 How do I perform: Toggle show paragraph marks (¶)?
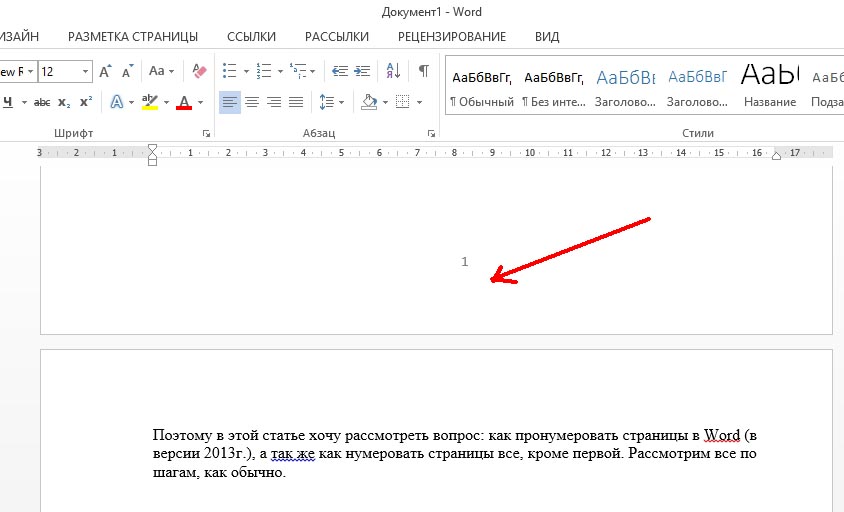(x=423, y=71)
